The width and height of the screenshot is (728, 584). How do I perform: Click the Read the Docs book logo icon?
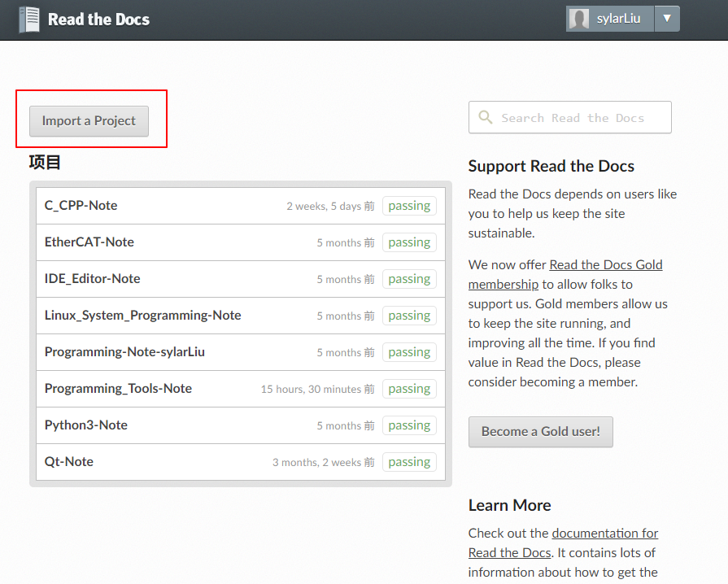click(x=28, y=20)
